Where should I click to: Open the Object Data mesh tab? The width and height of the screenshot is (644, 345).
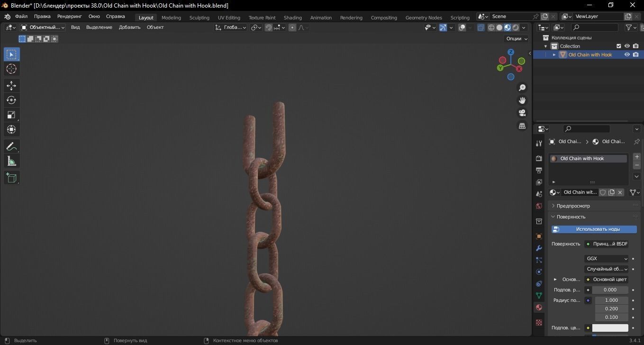pos(539,295)
